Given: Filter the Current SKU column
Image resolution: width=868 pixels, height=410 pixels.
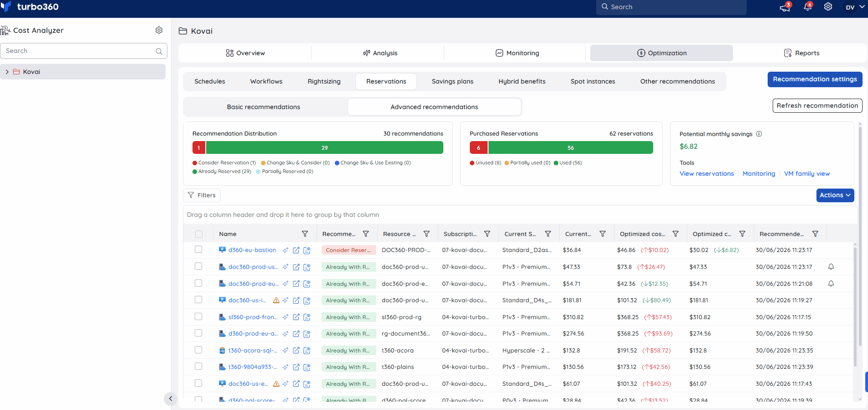Looking at the screenshot, I should 548,234.
